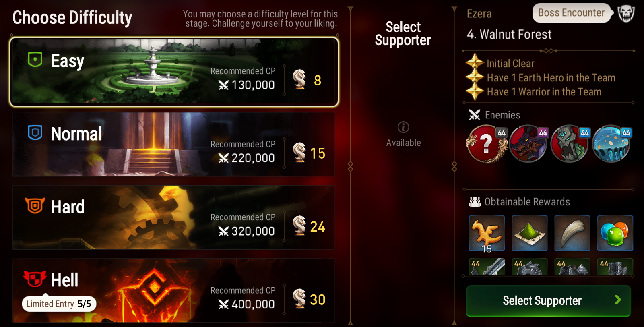Click the info icon above Available
The height and width of the screenshot is (327, 644).
(x=403, y=127)
